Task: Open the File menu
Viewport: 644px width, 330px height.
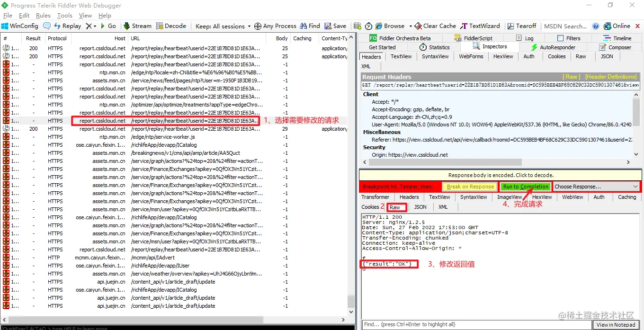Action: coord(8,16)
